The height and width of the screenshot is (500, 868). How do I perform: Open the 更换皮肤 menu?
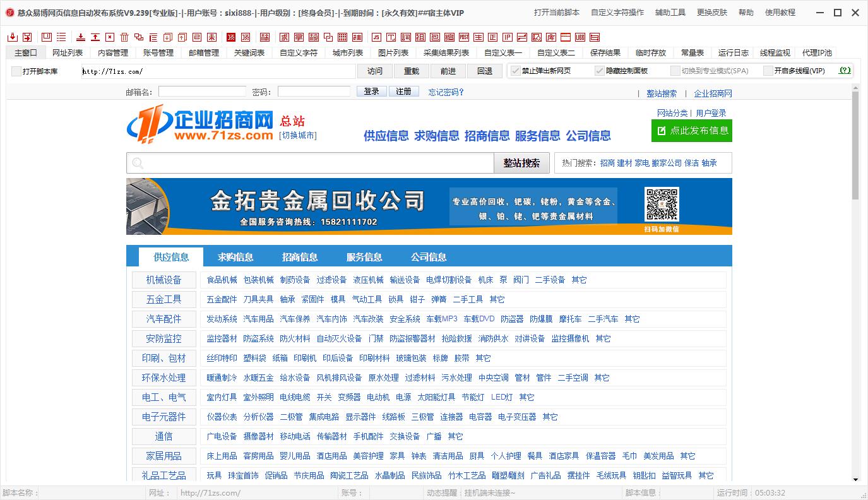click(x=712, y=13)
